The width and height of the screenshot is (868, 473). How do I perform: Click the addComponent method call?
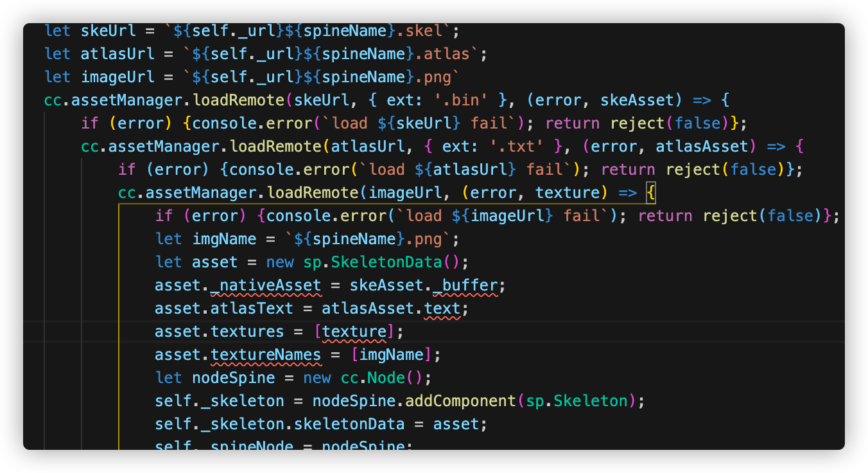[x=460, y=401]
